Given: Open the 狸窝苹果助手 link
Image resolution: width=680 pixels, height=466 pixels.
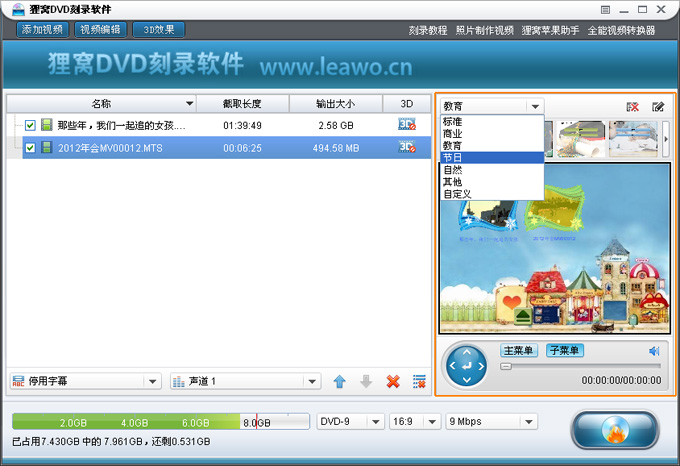Looking at the screenshot, I should [550, 30].
